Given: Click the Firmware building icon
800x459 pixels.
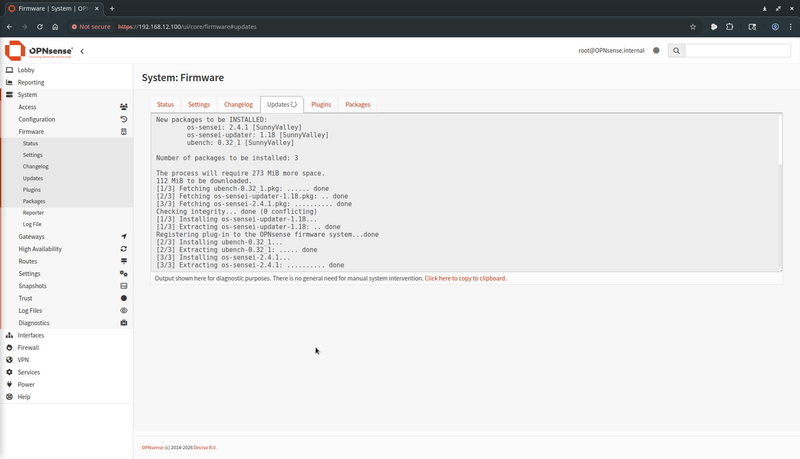Looking at the screenshot, I should coord(123,132).
